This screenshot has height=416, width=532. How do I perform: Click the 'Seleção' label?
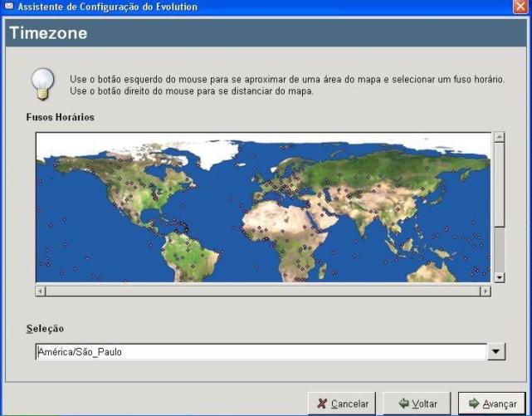click(x=45, y=329)
